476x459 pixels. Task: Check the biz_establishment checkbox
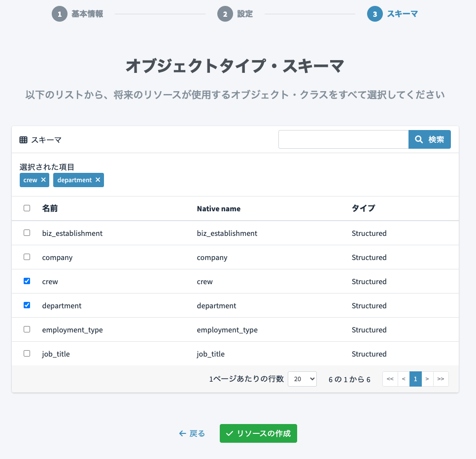tap(27, 232)
